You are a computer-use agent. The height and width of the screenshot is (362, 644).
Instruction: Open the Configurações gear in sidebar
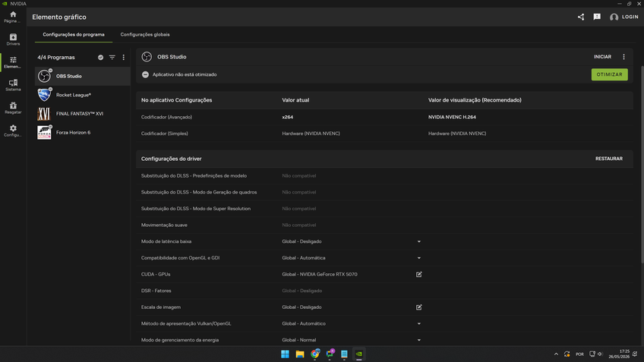(13, 131)
